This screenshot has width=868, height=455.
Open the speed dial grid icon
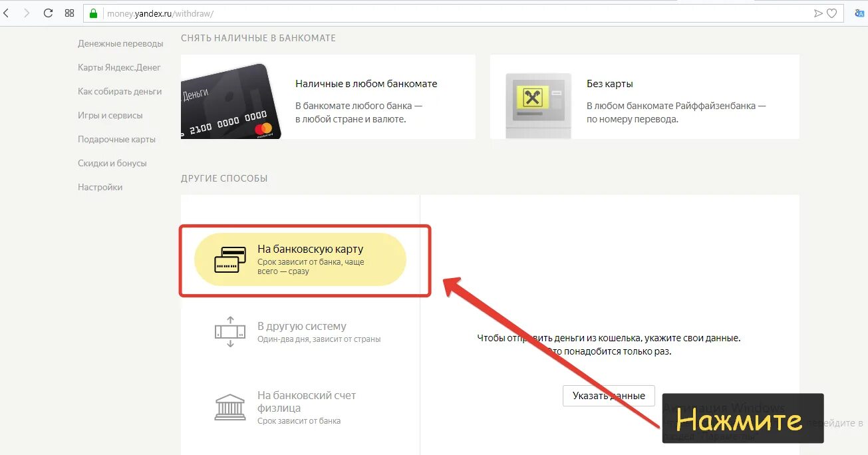click(x=70, y=13)
